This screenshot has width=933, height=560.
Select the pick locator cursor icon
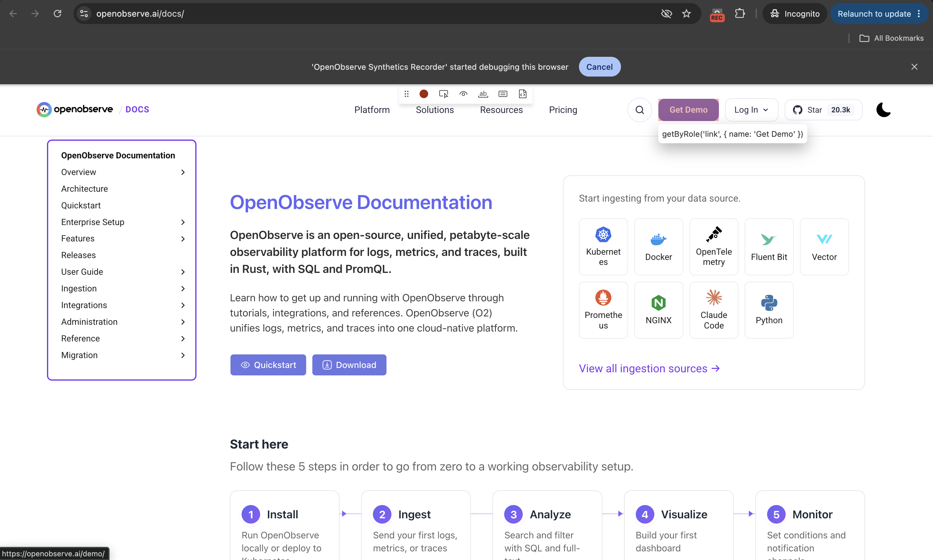coord(444,94)
